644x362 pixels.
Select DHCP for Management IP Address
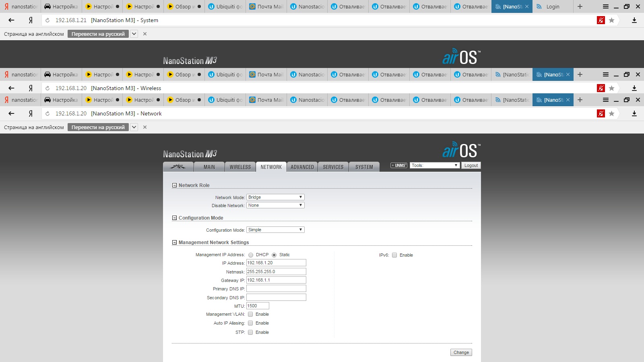[251, 255]
